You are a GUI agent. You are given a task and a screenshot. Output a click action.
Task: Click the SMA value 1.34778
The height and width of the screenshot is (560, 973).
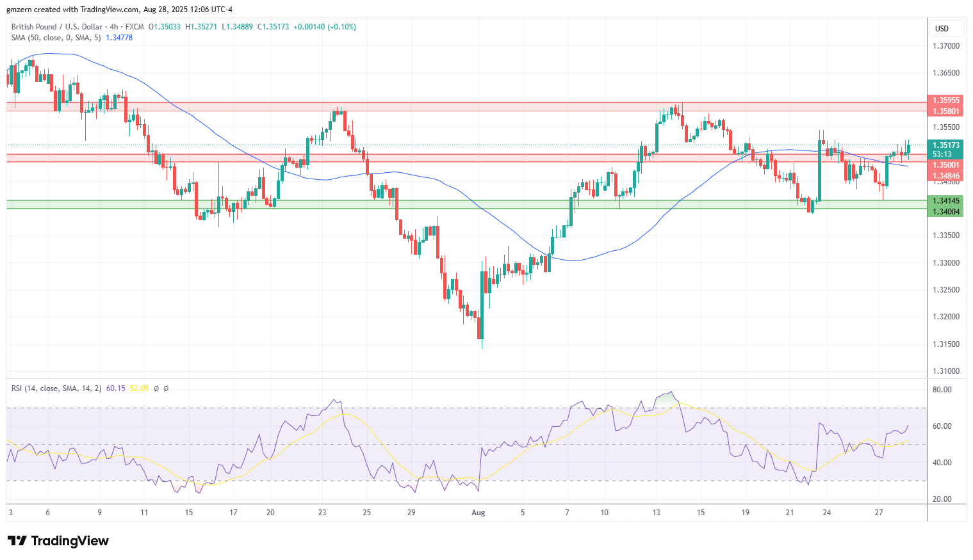pos(119,38)
